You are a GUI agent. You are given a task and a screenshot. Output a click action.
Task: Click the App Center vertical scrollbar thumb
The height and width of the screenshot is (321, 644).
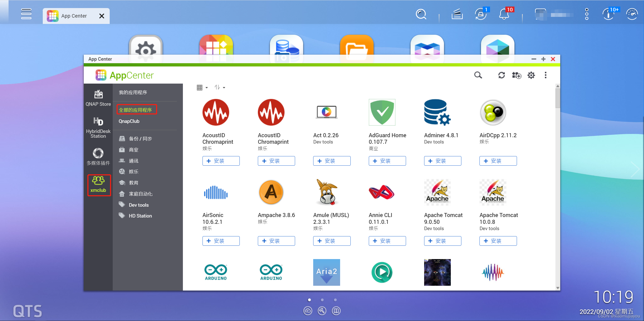[558, 98]
